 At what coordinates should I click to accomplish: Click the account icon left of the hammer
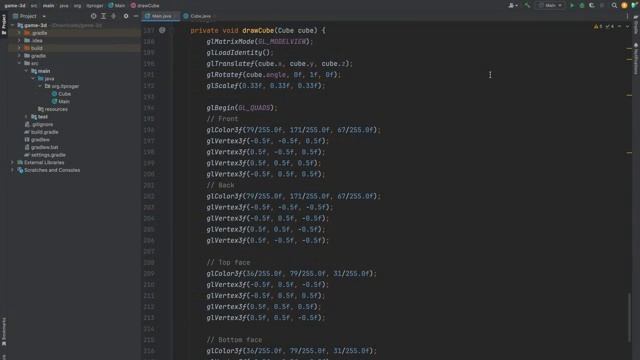512,5
